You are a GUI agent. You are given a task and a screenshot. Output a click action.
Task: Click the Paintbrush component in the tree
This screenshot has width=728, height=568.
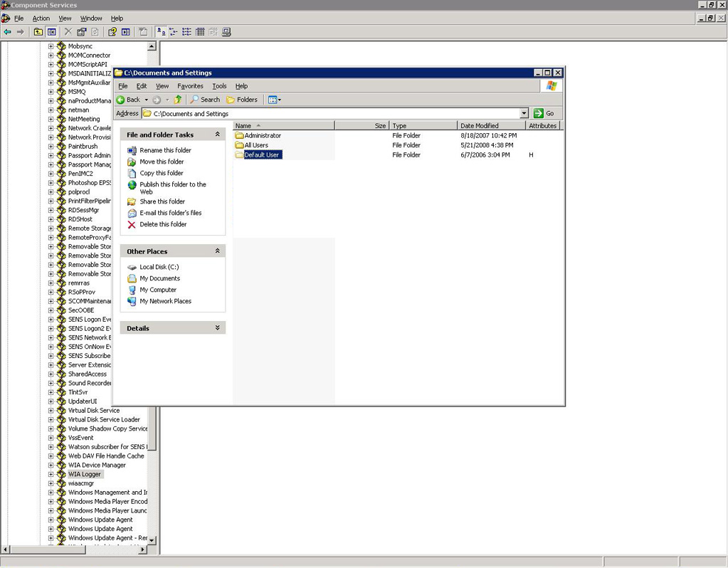click(83, 147)
